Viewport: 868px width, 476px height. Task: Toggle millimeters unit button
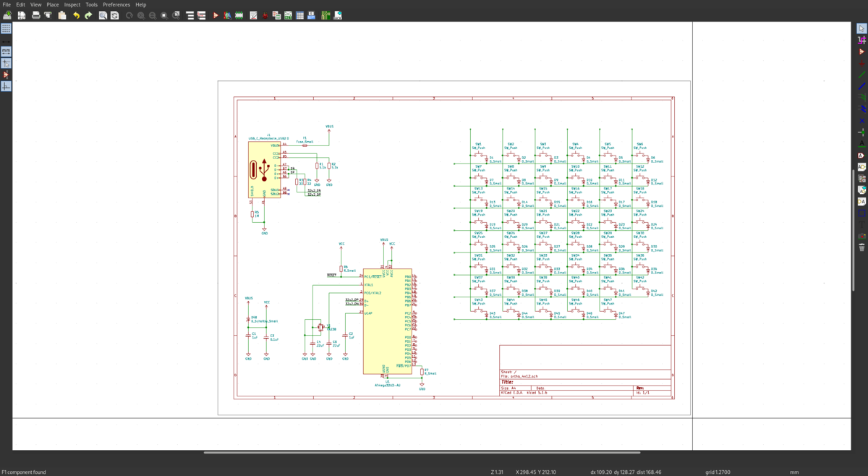point(6,51)
